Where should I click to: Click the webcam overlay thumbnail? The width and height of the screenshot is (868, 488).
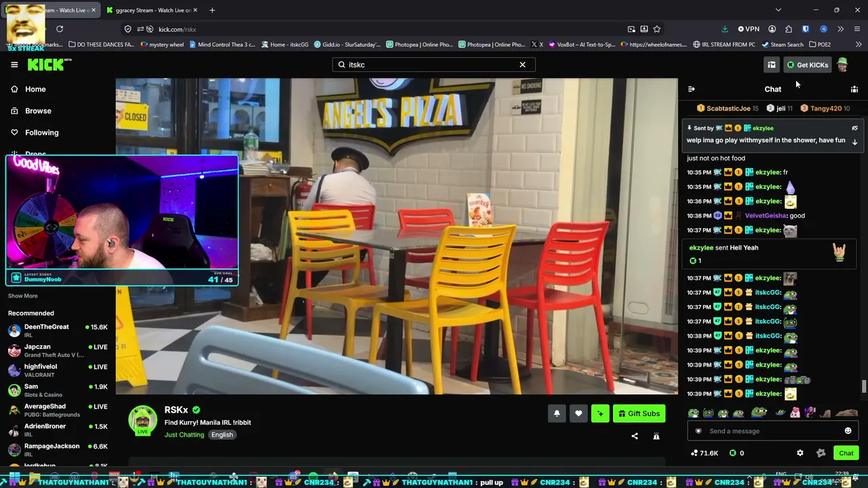tap(123, 220)
